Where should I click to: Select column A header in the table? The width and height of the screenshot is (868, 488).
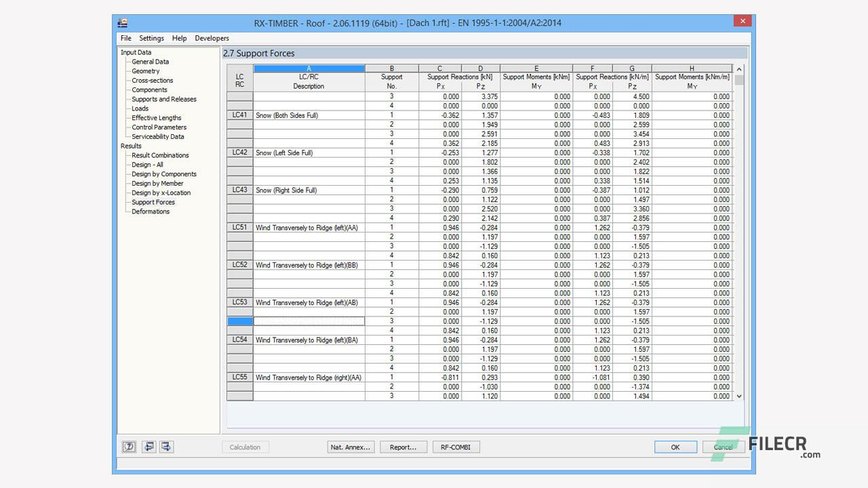coord(309,68)
